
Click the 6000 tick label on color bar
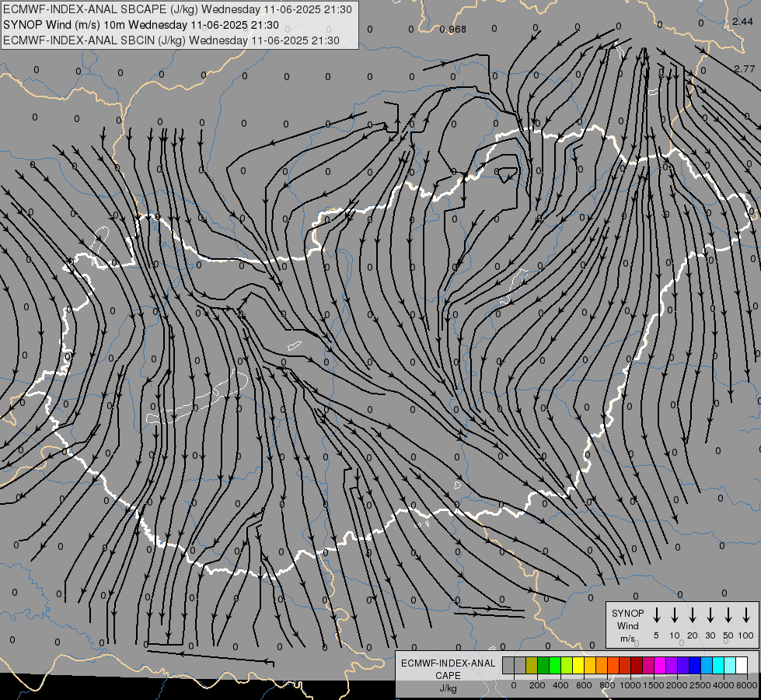click(x=747, y=685)
